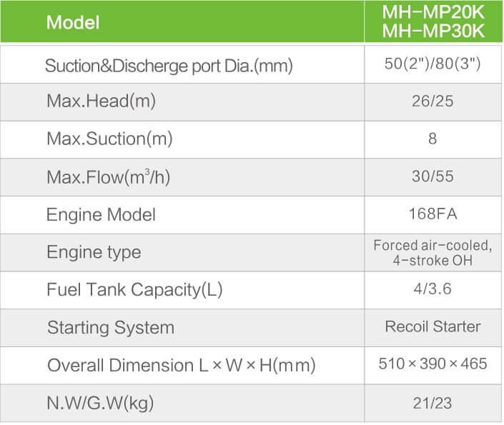The width and height of the screenshot is (504, 425).
Task: Click the Starting System row label
Action: (x=111, y=328)
